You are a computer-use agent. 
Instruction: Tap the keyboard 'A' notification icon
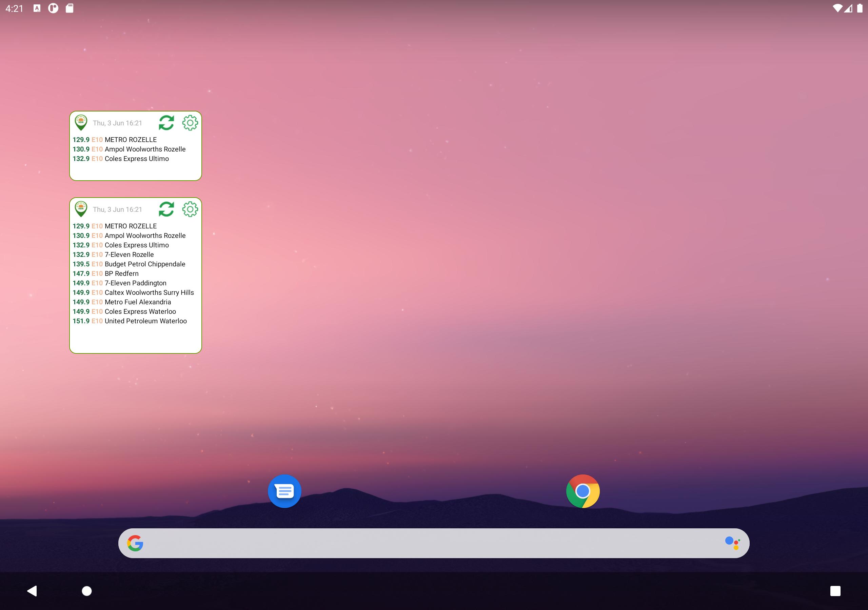37,8
